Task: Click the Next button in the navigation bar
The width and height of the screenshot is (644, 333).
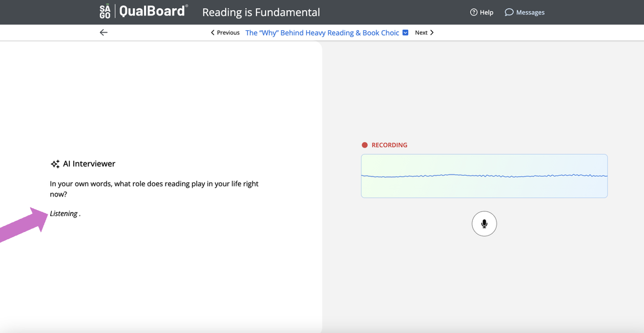Action: [421, 32]
